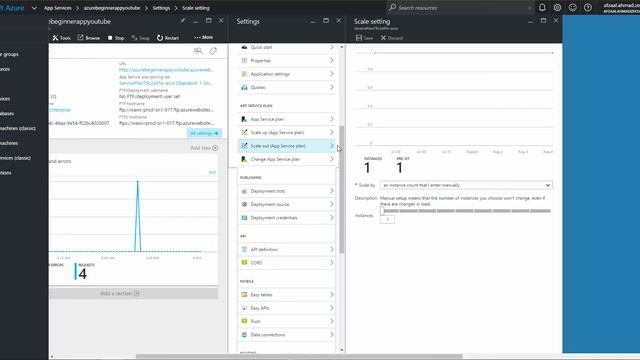640x360 pixels.
Task: Click the tags icon
Action: (213, 51)
